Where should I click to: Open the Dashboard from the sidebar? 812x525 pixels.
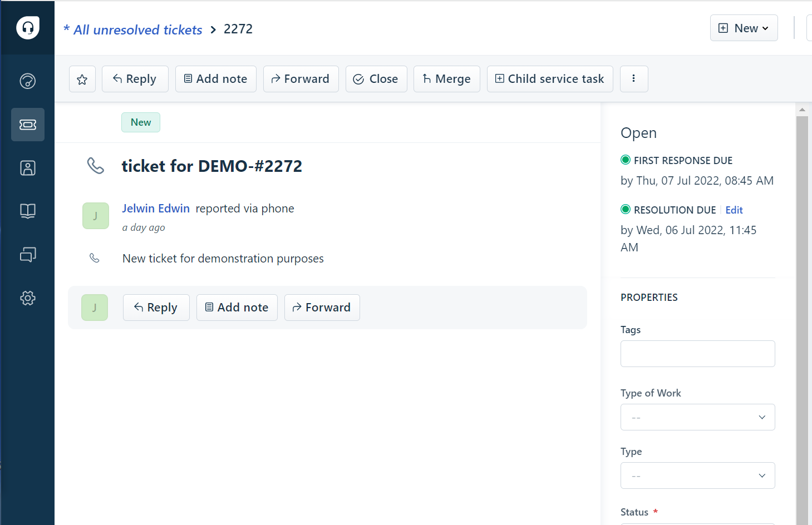click(x=28, y=81)
